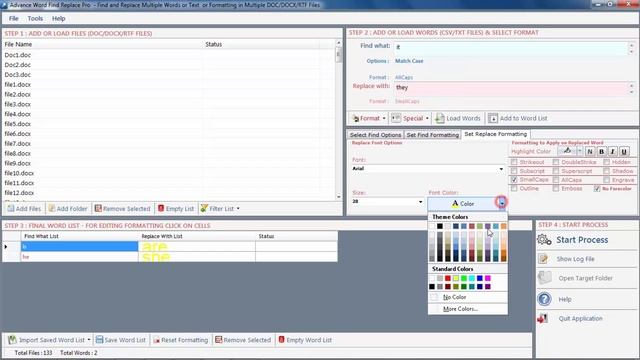Click the Open Target Folder icon
The image size is (640, 360).
(x=545, y=278)
